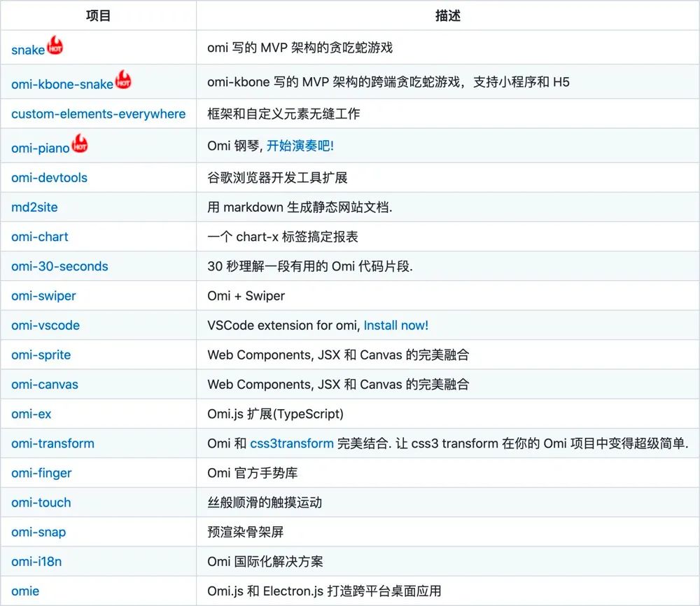Click the HOT flame icon beside omi-piano

point(80,144)
